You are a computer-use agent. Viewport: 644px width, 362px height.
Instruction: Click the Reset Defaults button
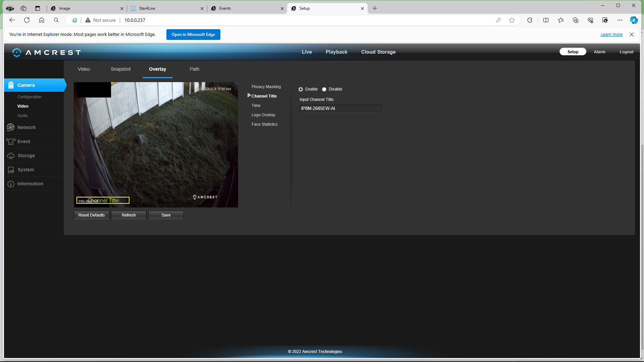click(x=92, y=215)
